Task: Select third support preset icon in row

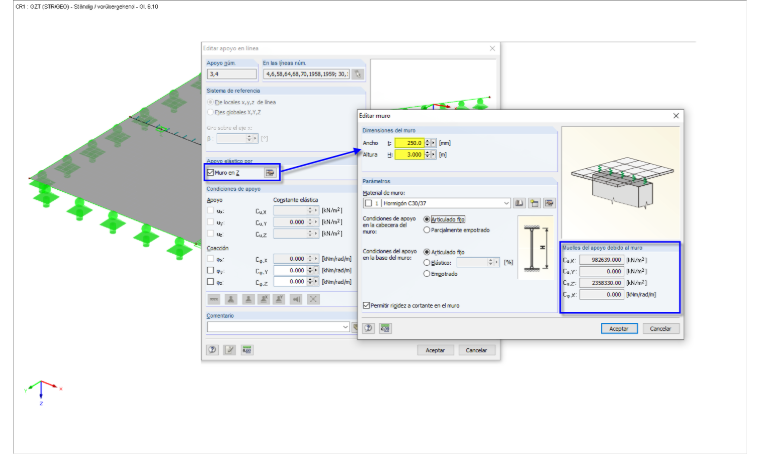Action: 248,299
